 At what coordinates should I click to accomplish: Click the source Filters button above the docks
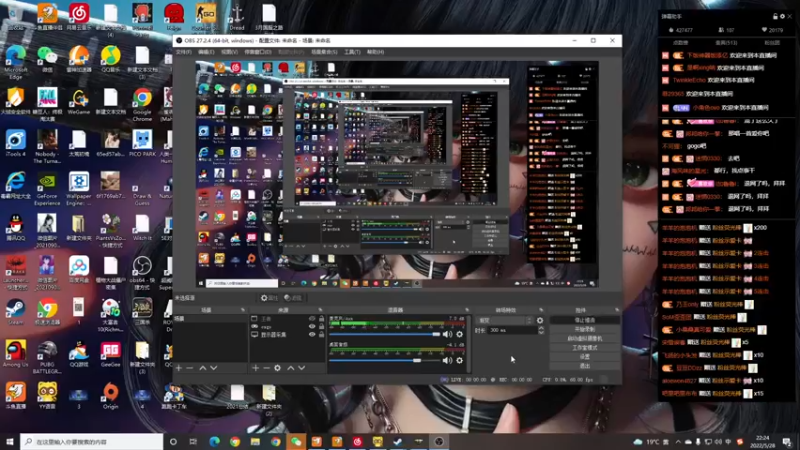(x=293, y=298)
